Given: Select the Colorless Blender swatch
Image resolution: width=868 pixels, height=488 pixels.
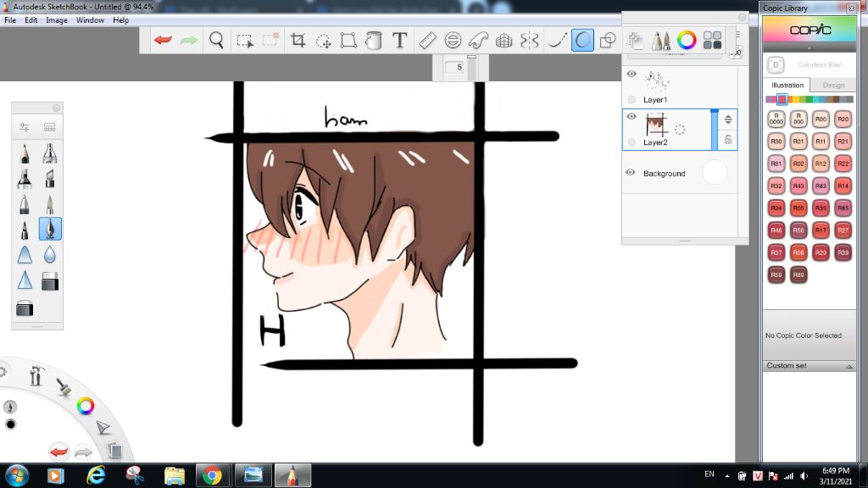Looking at the screenshot, I should pyautogui.click(x=776, y=64).
